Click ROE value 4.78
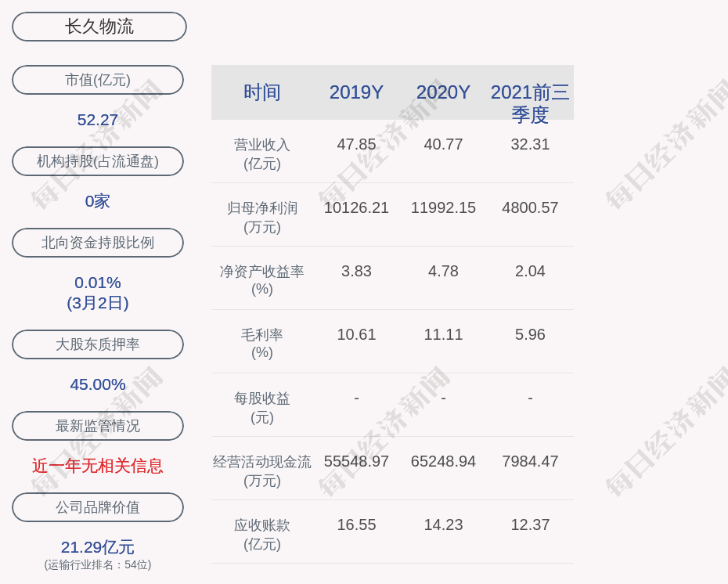Viewport: 728px width, 584px height. click(443, 271)
